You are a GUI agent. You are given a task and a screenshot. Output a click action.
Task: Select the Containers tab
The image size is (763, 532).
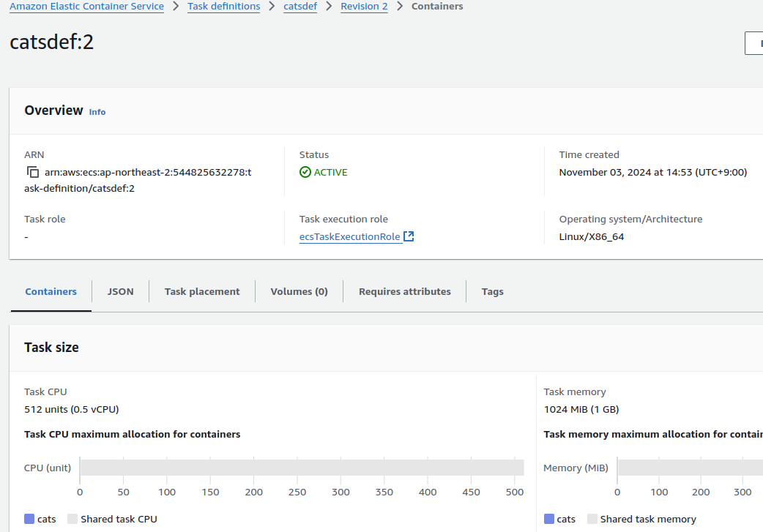[x=51, y=291]
